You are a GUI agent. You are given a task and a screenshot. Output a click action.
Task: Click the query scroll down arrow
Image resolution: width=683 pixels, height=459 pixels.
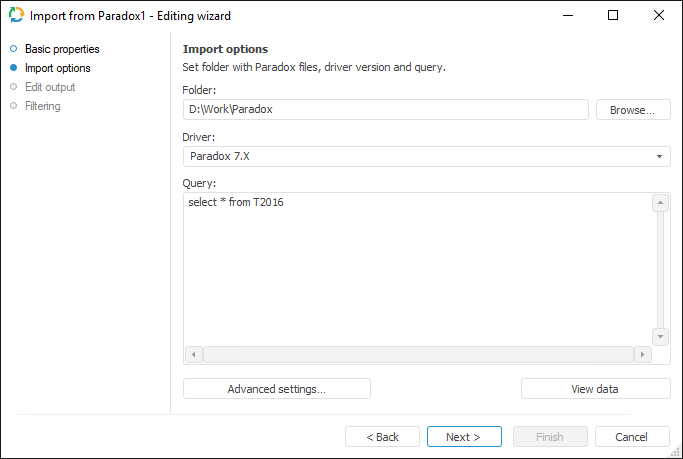click(660, 336)
